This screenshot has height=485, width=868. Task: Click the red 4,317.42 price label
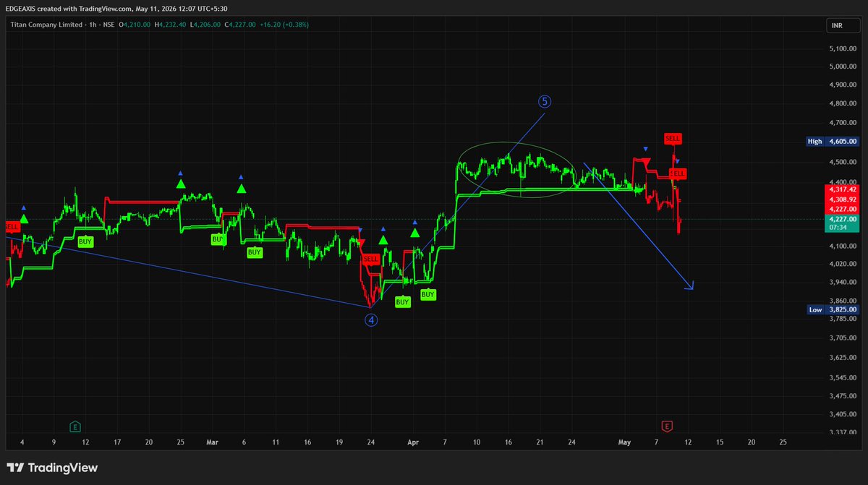[x=842, y=189]
